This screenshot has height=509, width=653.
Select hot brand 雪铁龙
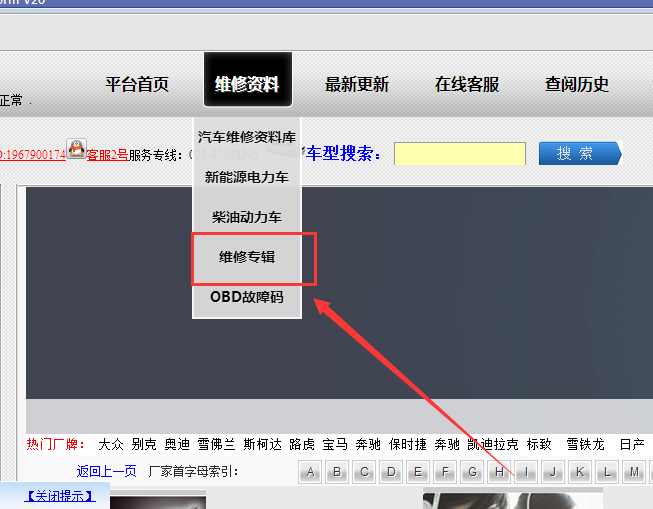coord(585,444)
